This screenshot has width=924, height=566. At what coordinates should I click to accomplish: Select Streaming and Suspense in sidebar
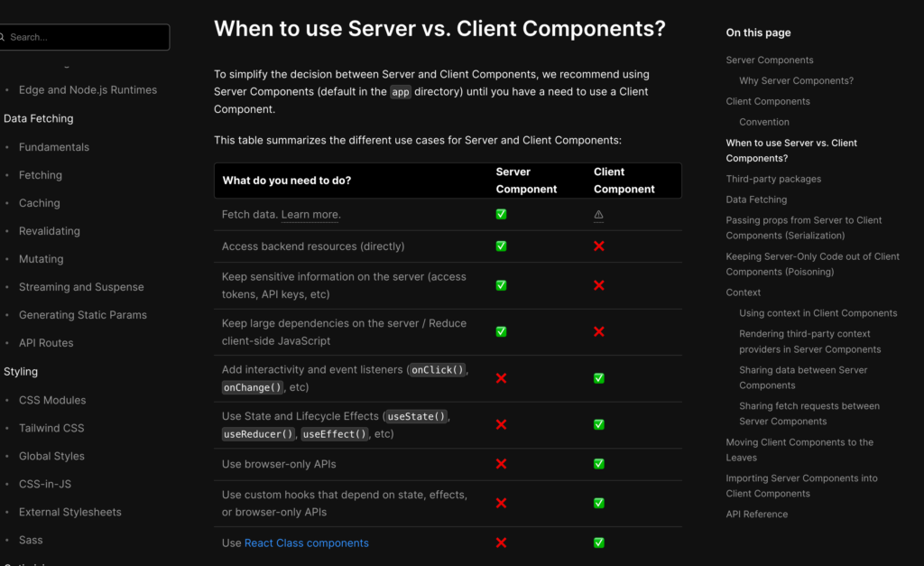point(81,287)
